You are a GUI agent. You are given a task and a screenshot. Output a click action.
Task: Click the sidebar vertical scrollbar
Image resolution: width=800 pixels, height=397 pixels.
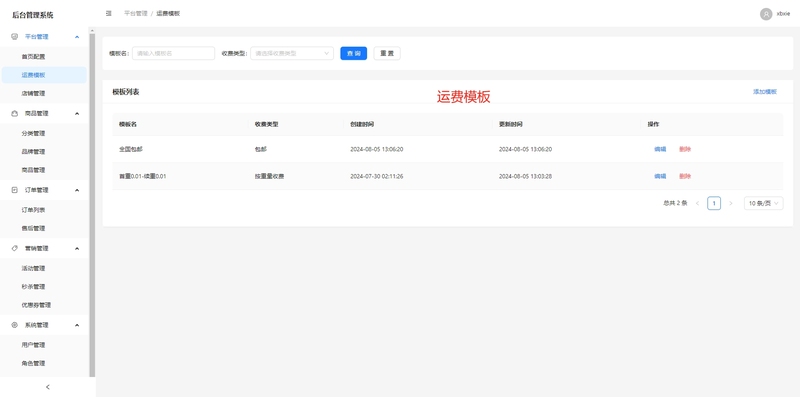click(92, 204)
